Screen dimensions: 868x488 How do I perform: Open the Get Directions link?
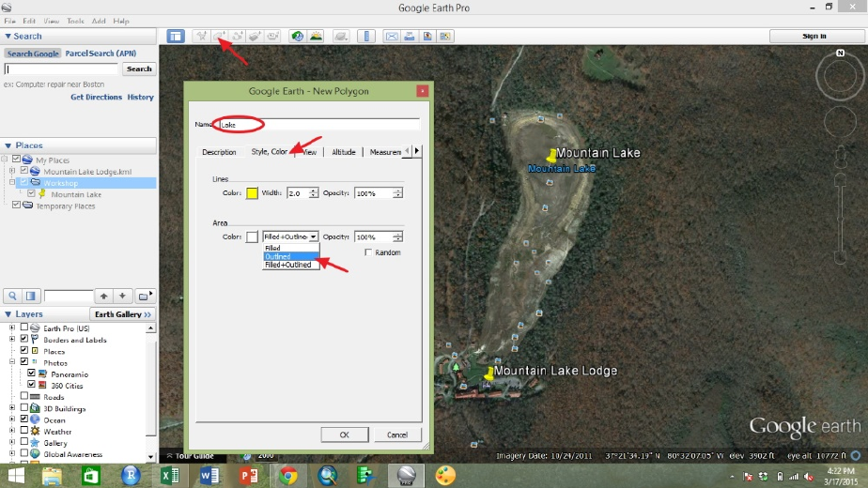tap(97, 97)
